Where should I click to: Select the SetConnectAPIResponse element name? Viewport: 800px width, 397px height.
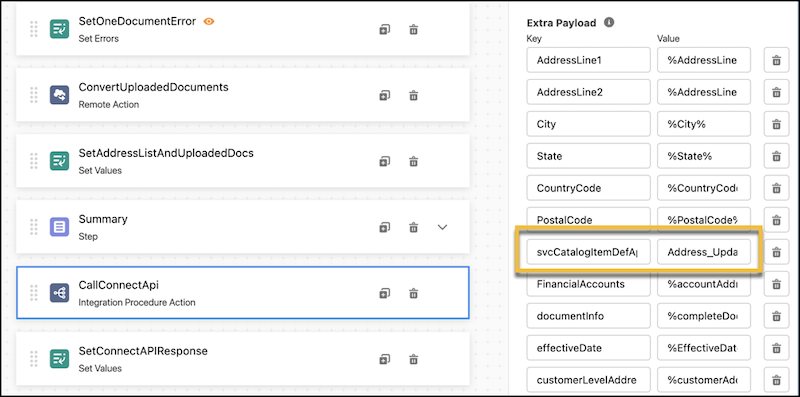pyautogui.click(x=143, y=351)
